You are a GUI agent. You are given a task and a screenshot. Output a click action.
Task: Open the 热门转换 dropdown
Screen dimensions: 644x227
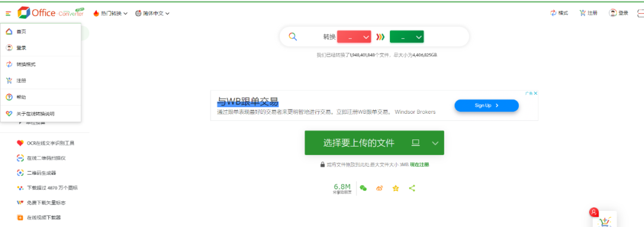click(x=110, y=13)
